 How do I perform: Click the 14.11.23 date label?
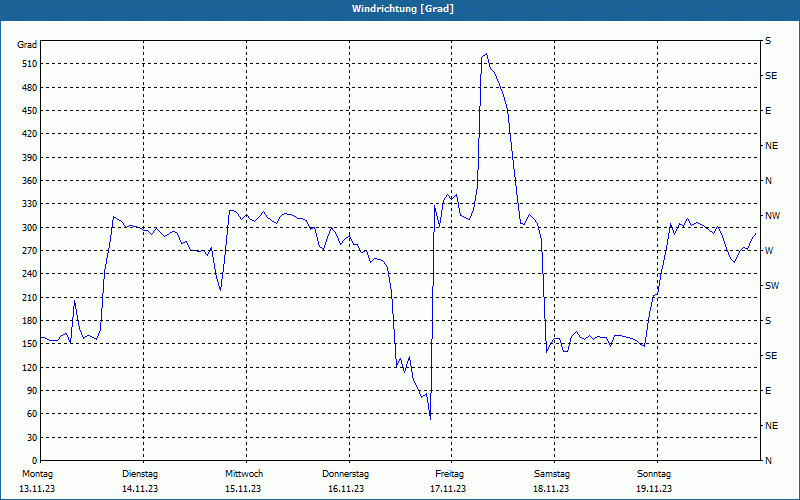coord(140,489)
